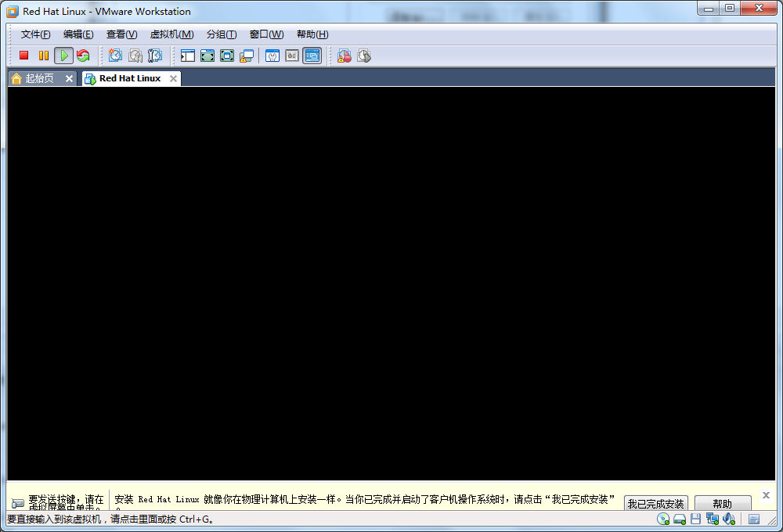The image size is (783, 532).
Task: Switch to the 起始页 home tab
Action: (x=38, y=78)
